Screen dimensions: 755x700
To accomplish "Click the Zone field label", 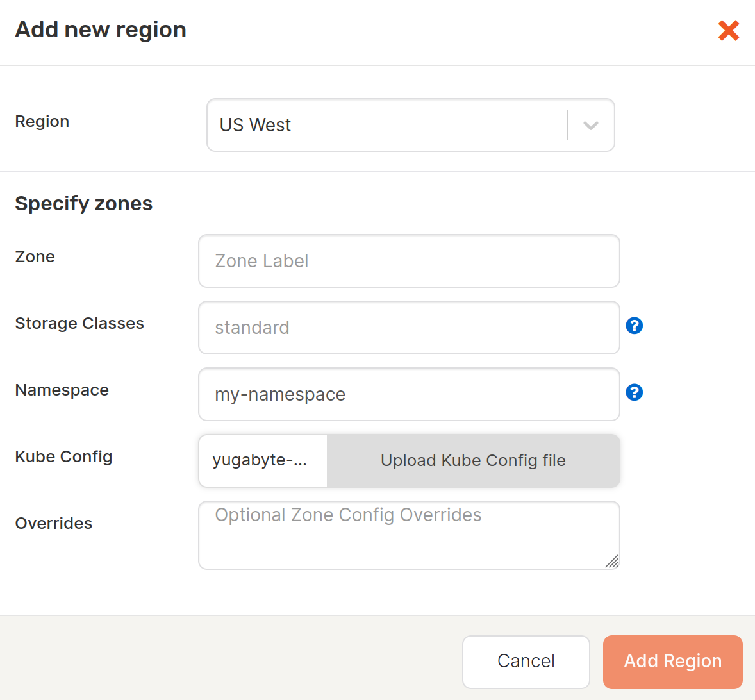I will [35, 256].
